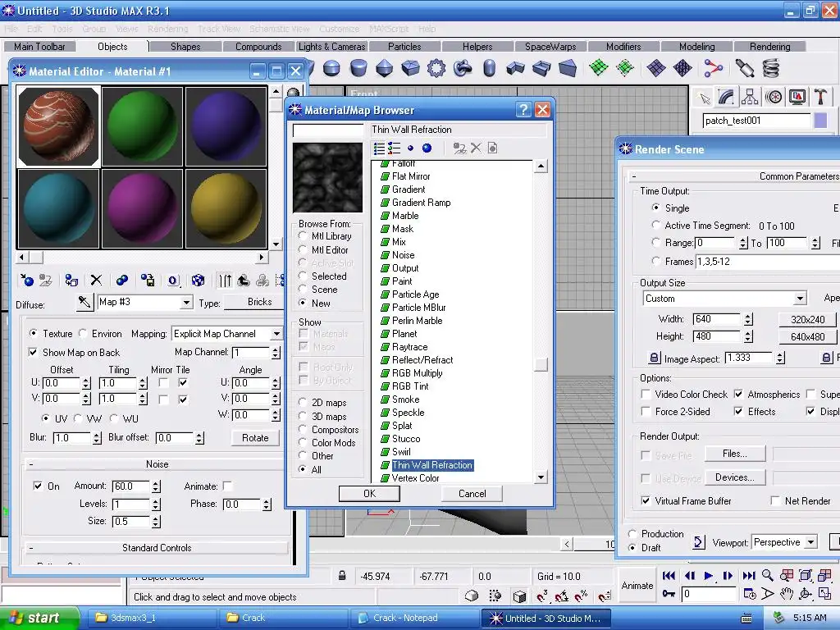Image resolution: width=840 pixels, height=630 pixels.
Task: Open Explicit Map Channel mapping dropdown
Action: click(x=276, y=334)
